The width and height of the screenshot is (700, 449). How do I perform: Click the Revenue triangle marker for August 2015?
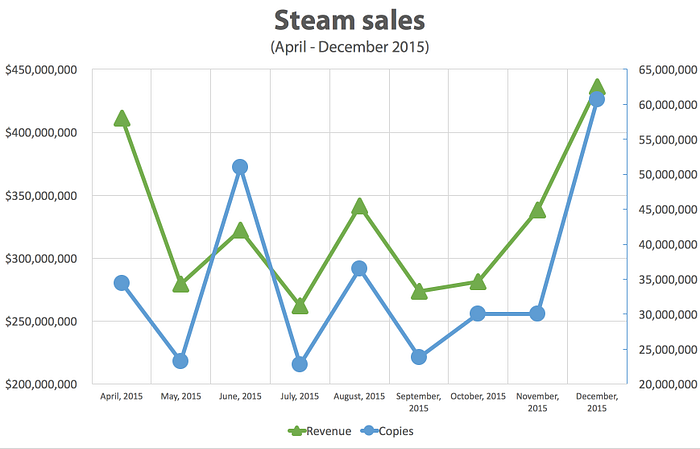coord(359,207)
